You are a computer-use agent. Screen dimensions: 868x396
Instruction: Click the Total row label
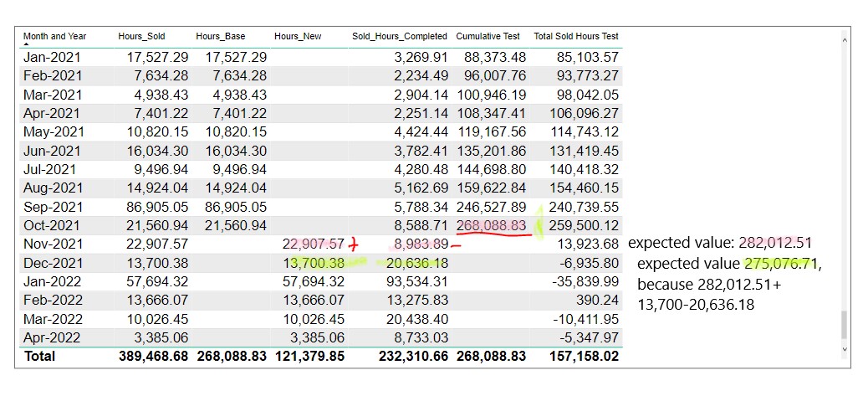point(39,356)
